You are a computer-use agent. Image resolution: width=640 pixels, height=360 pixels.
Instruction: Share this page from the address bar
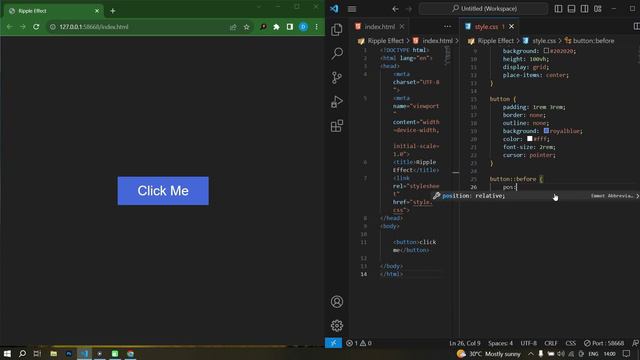pos(233,27)
